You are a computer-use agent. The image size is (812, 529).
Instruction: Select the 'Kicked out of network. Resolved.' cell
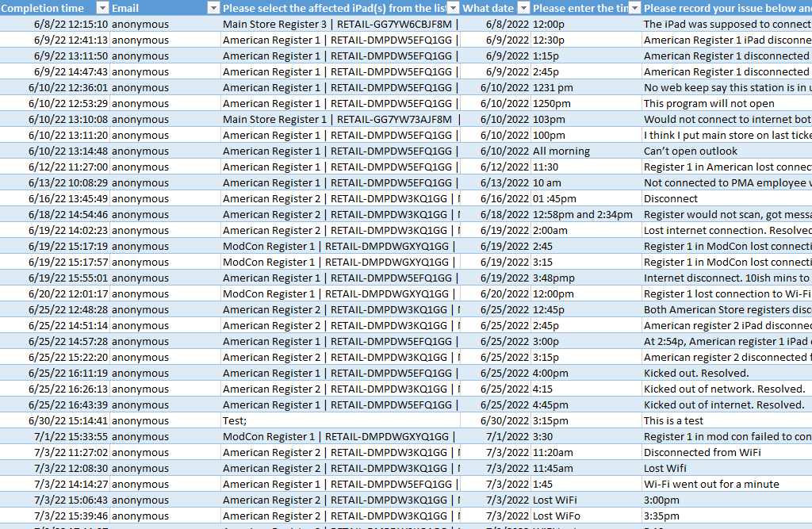[x=724, y=389]
